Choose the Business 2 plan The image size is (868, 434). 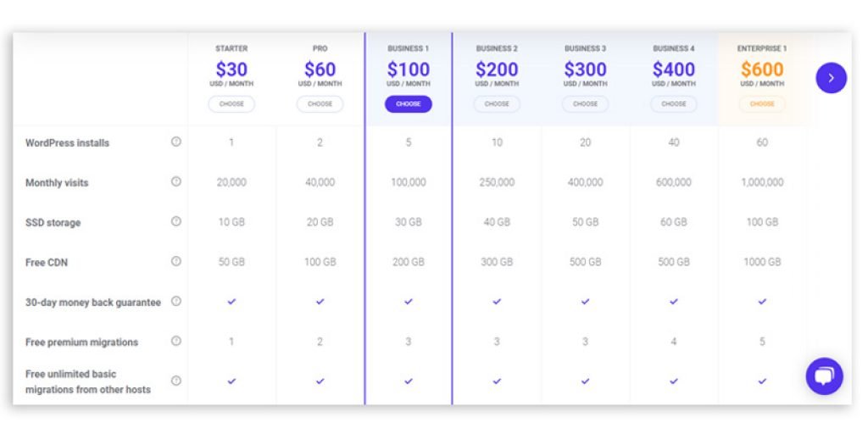(x=497, y=104)
